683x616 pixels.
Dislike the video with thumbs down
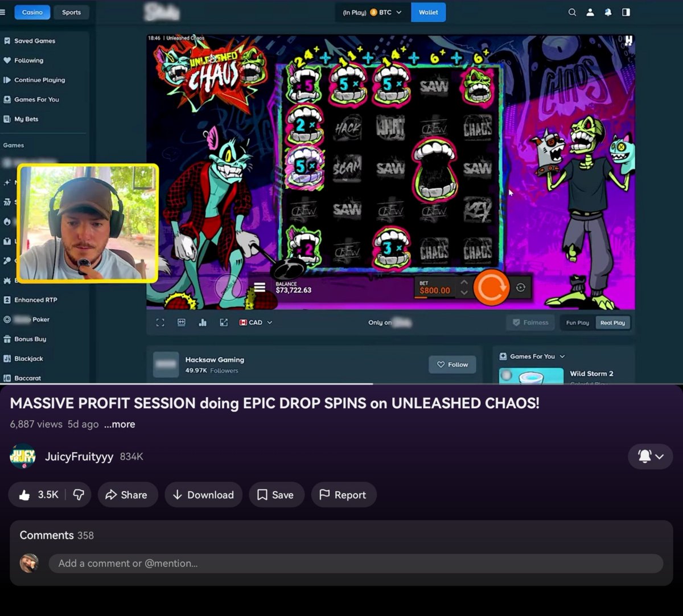click(79, 495)
